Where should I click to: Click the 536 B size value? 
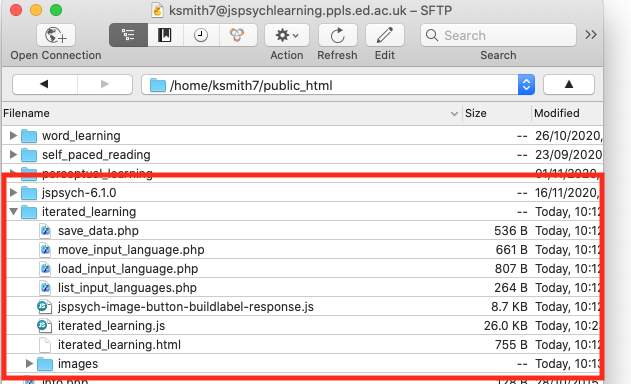pyautogui.click(x=511, y=231)
